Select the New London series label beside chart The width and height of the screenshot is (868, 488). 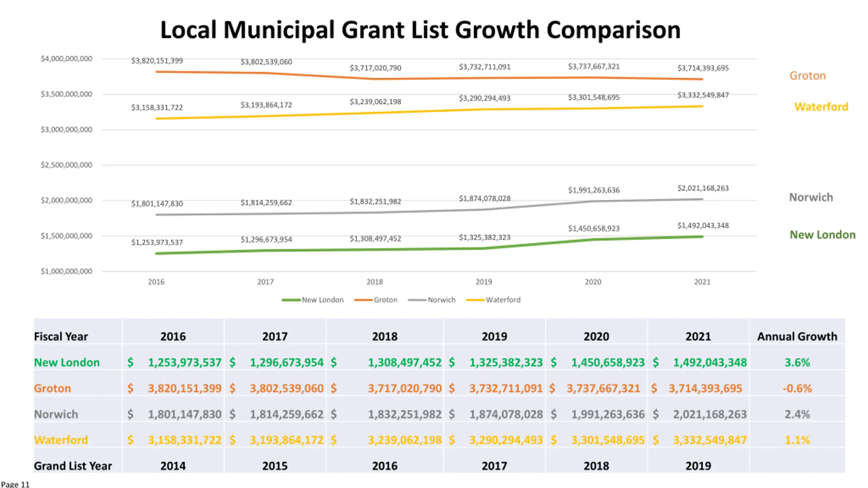point(823,235)
